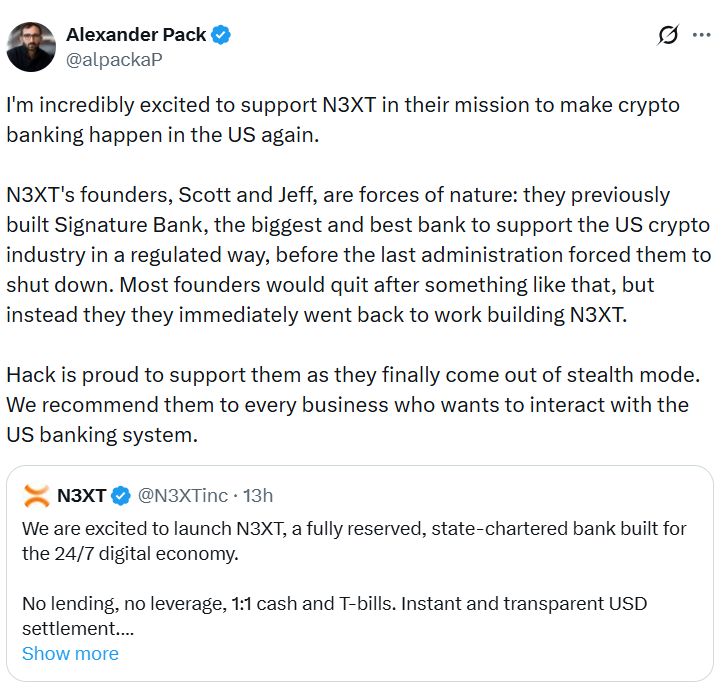Screen dimensions: 721x695
Task: Open Alexander Pack's profile picture
Action: tap(31, 46)
